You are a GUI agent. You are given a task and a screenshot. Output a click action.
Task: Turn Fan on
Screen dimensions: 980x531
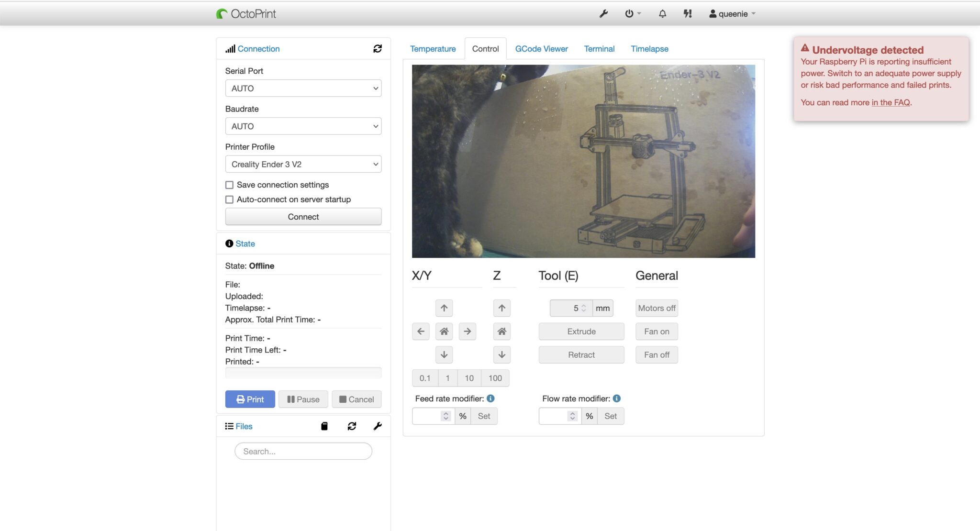tap(657, 332)
